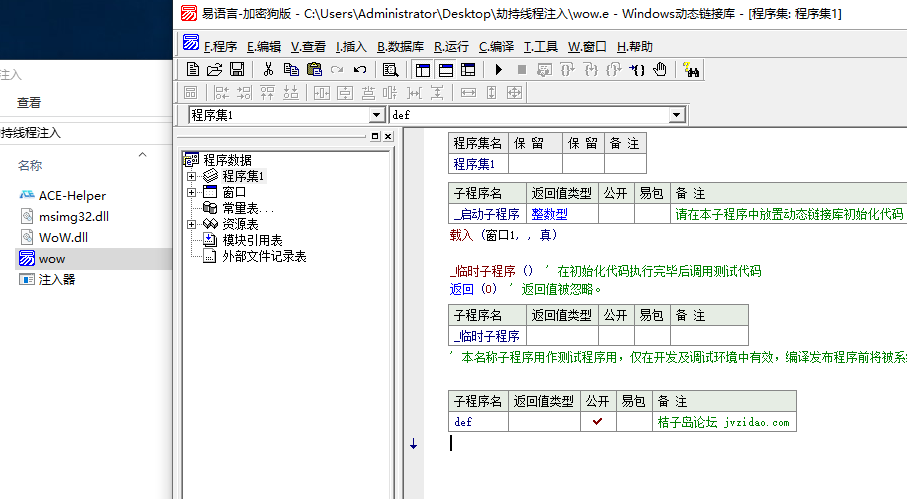Toggle the combined panel layout icon

tap(468, 70)
